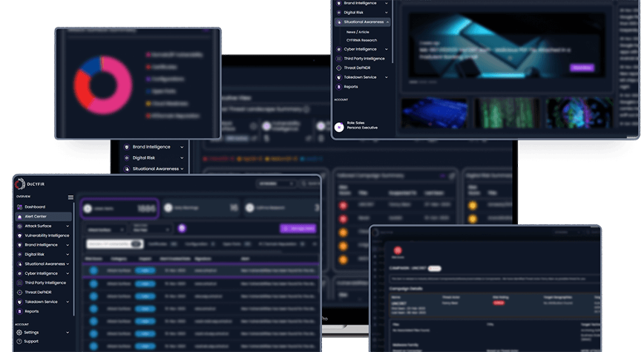Open Settings using the gear icon
Screen dimensions: 644x352
tap(18, 332)
